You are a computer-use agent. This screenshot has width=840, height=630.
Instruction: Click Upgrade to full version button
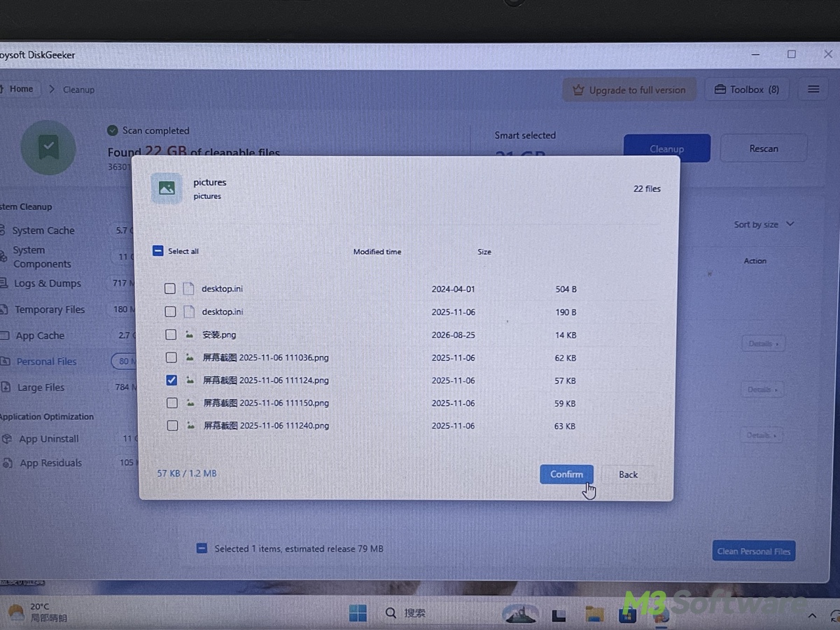629,90
